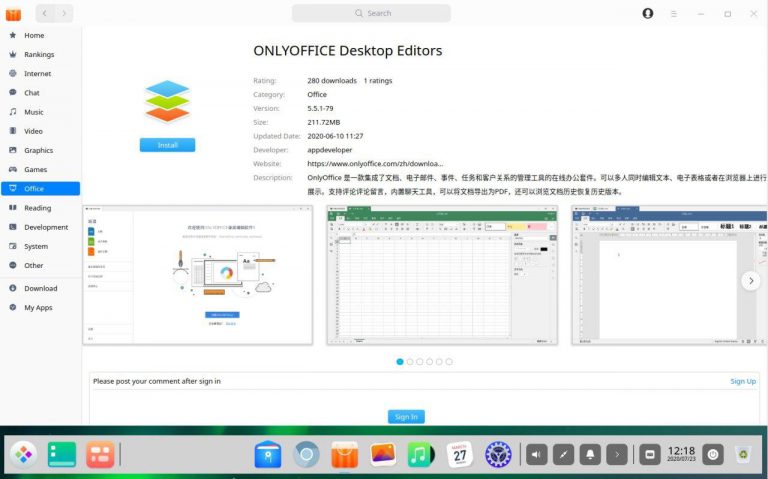
Task: Open the blue document editor screenshot
Action: (670, 275)
